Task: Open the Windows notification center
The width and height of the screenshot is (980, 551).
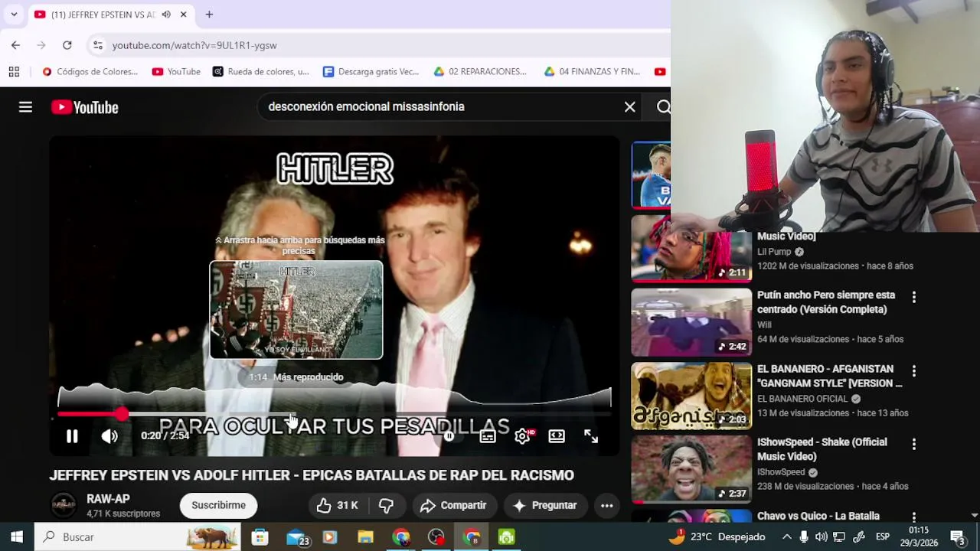Action: pyautogui.click(x=957, y=537)
